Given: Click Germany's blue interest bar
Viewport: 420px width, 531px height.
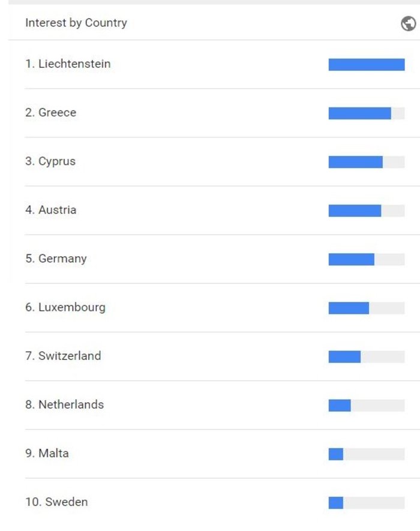Looking at the screenshot, I should pos(352,259).
